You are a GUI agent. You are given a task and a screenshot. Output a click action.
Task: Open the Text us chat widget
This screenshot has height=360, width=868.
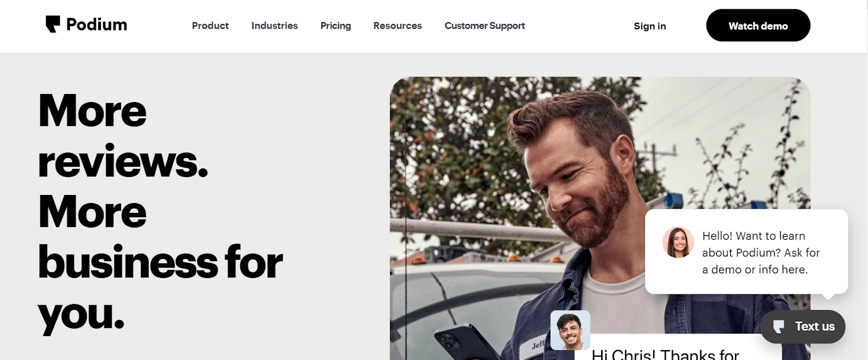pyautogui.click(x=803, y=327)
